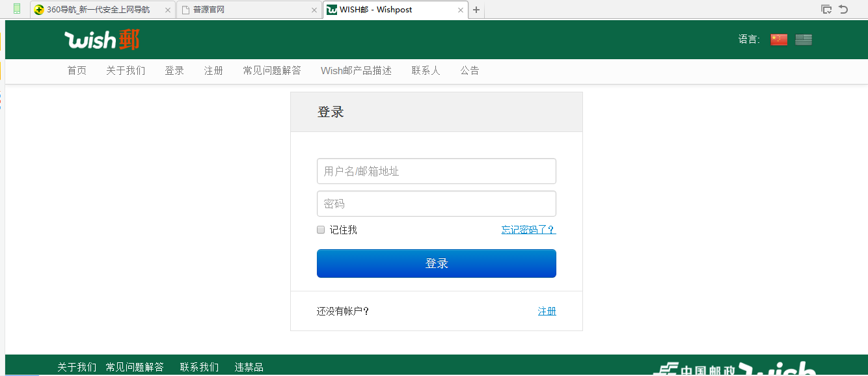
Task: Open 首页 in the navigation menu
Action: tap(77, 71)
